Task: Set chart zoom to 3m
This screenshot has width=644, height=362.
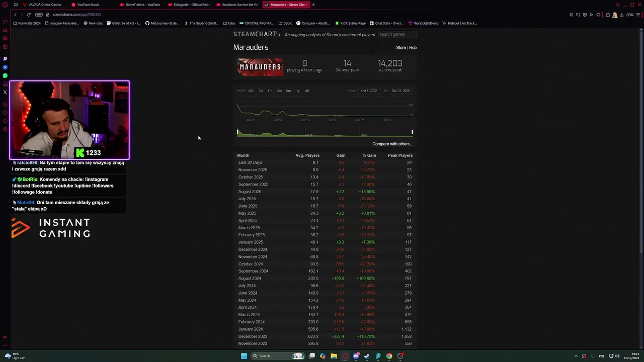Action: [x=279, y=90]
